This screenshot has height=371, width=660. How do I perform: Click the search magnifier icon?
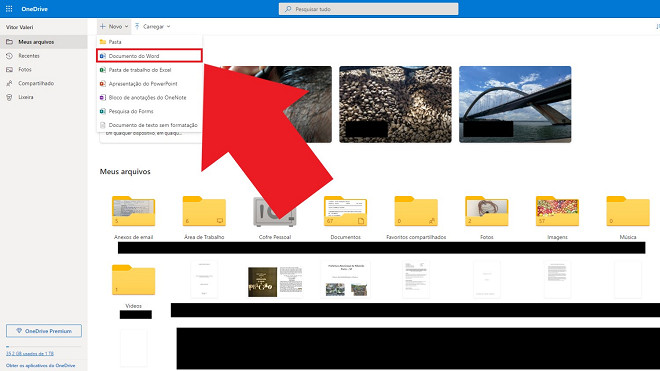point(288,9)
